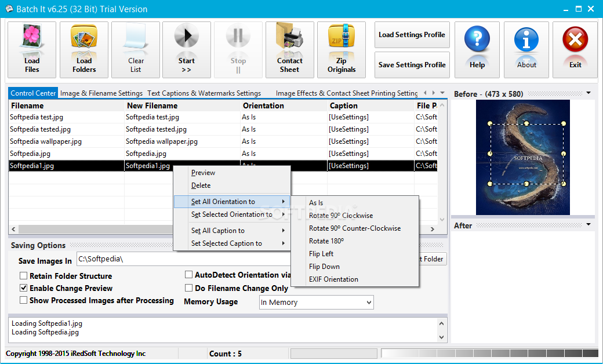603x364 pixels.
Task: Select Rotate 90° Clockwise option
Action: click(355, 216)
